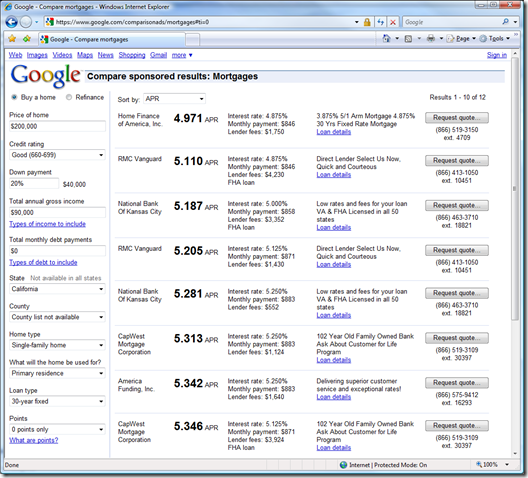The image size is (528, 478).
Task: Click the browser Back arrow button
Action: 11,22
